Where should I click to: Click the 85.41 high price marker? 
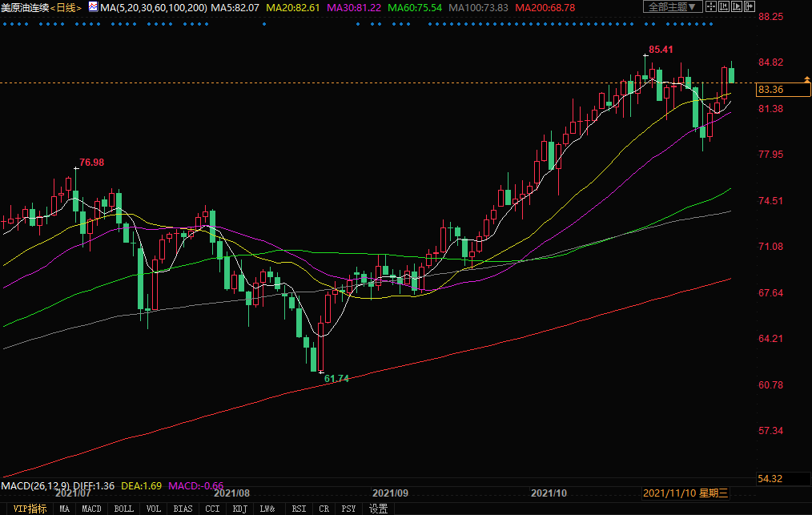click(x=659, y=50)
